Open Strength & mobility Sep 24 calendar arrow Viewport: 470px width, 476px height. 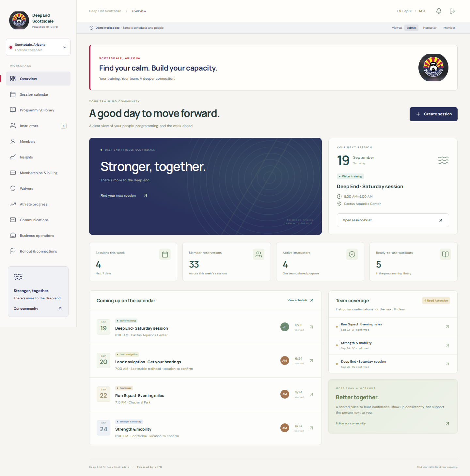tap(311, 428)
